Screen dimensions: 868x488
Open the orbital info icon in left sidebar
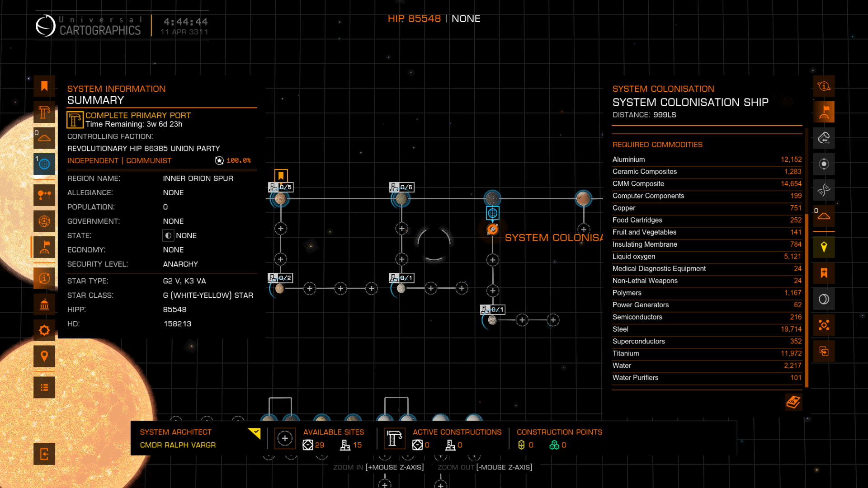44,278
